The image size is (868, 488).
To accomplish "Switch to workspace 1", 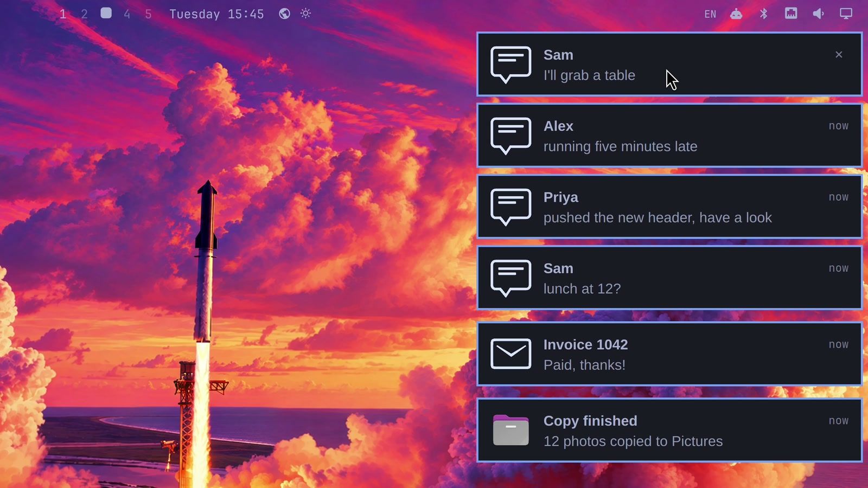I will click(x=63, y=14).
